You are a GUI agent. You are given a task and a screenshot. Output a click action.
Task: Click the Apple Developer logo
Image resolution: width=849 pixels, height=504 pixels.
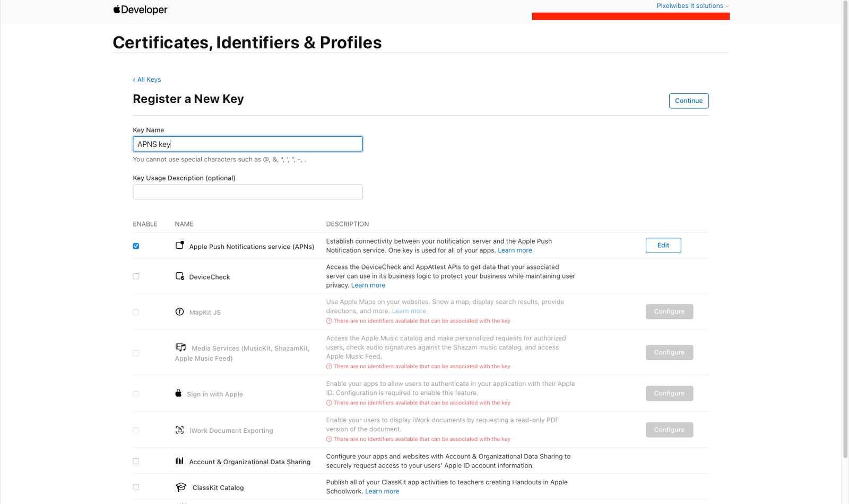pos(140,10)
